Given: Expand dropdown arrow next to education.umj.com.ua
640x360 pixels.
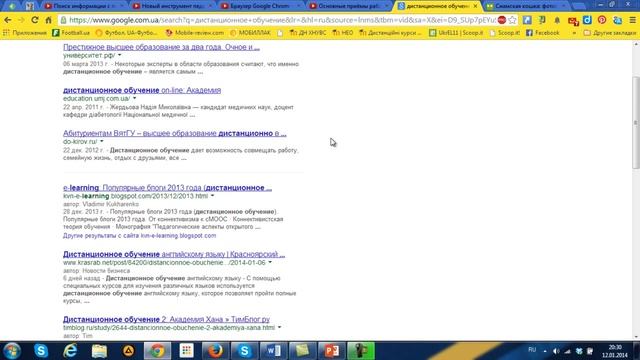Looking at the screenshot, I should point(134,98).
